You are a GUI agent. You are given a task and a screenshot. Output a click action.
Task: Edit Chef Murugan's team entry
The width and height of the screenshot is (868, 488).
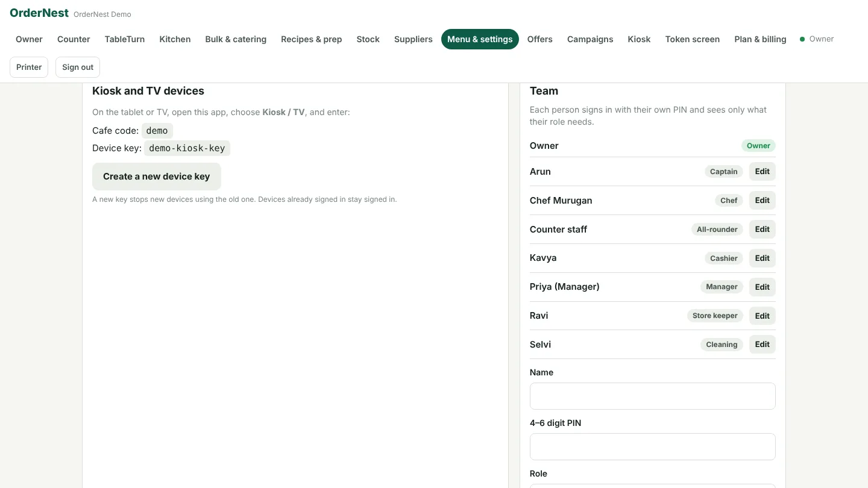click(763, 201)
